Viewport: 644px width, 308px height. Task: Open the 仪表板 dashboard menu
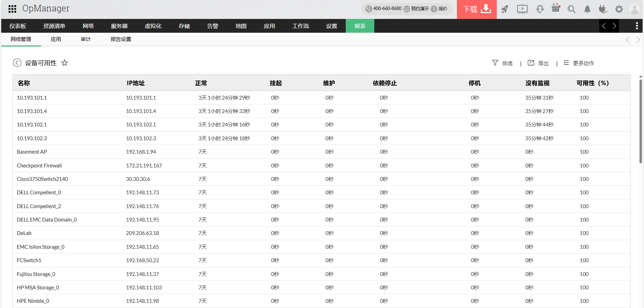point(18,26)
